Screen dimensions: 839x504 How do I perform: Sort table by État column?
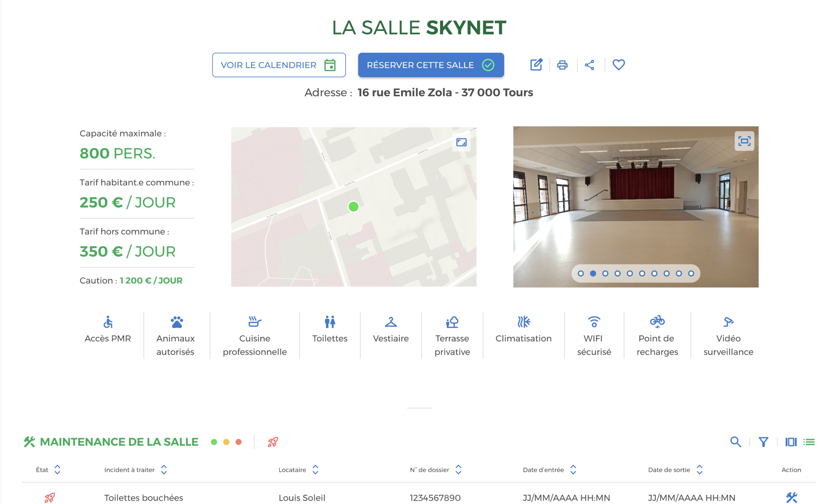pos(57,470)
